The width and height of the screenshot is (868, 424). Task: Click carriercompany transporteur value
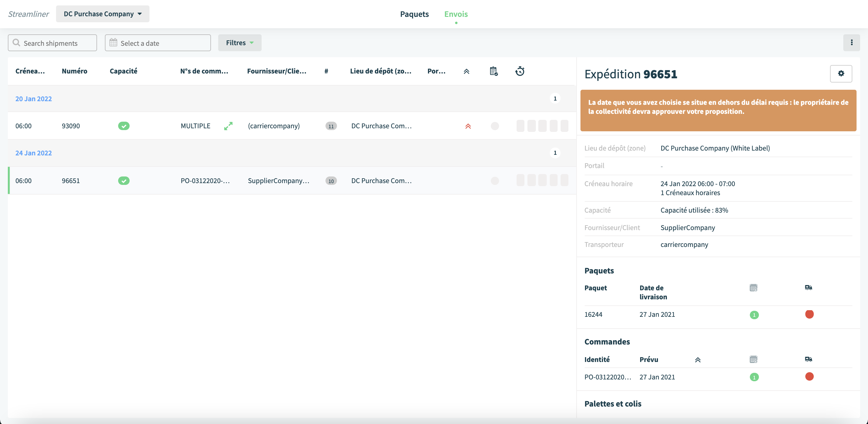684,245
